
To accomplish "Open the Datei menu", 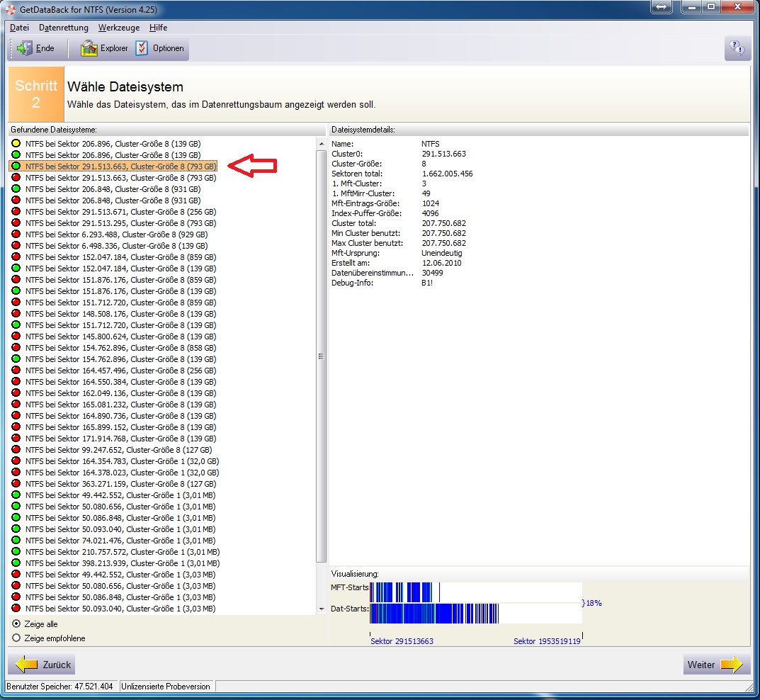I will point(19,28).
